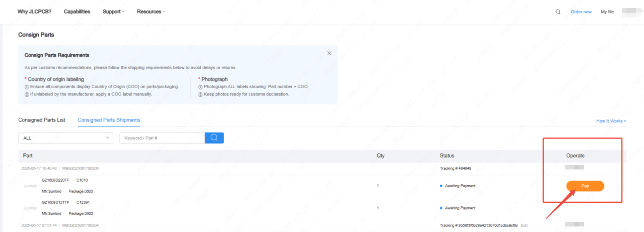Click the Status column header
Image resolution: width=644 pixels, height=232 pixels.
click(x=447, y=156)
